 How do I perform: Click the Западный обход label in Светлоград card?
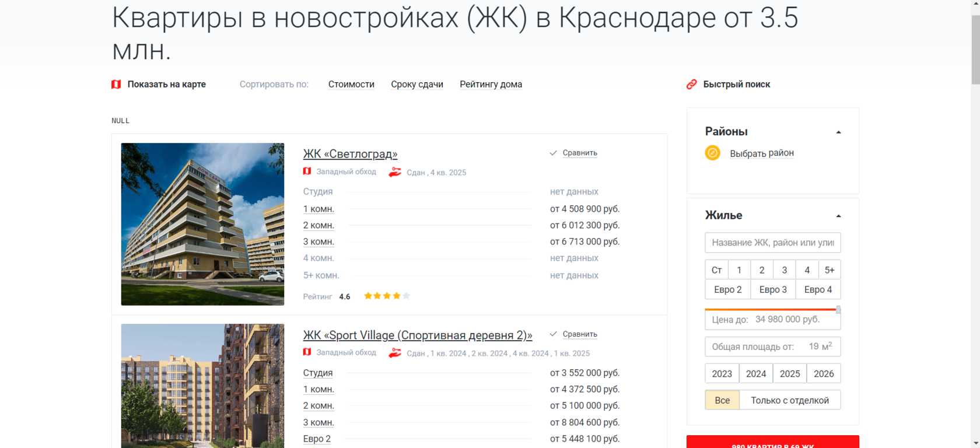(346, 171)
